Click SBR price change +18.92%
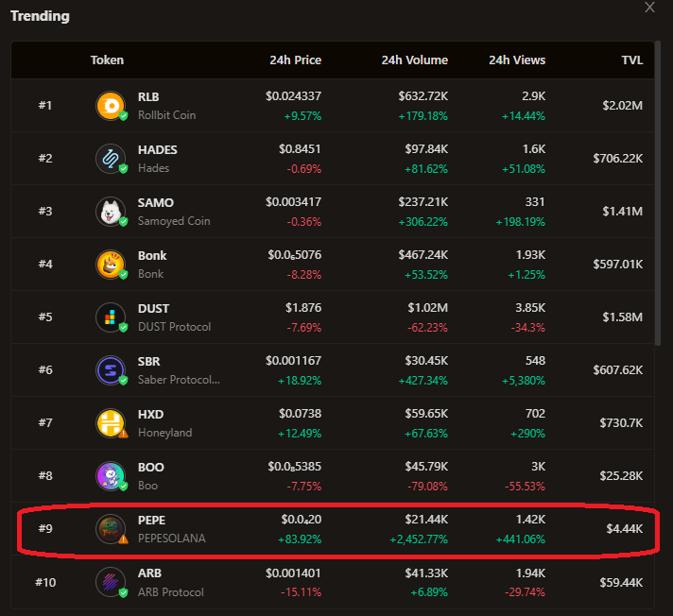The width and height of the screenshot is (673, 616). [300, 381]
